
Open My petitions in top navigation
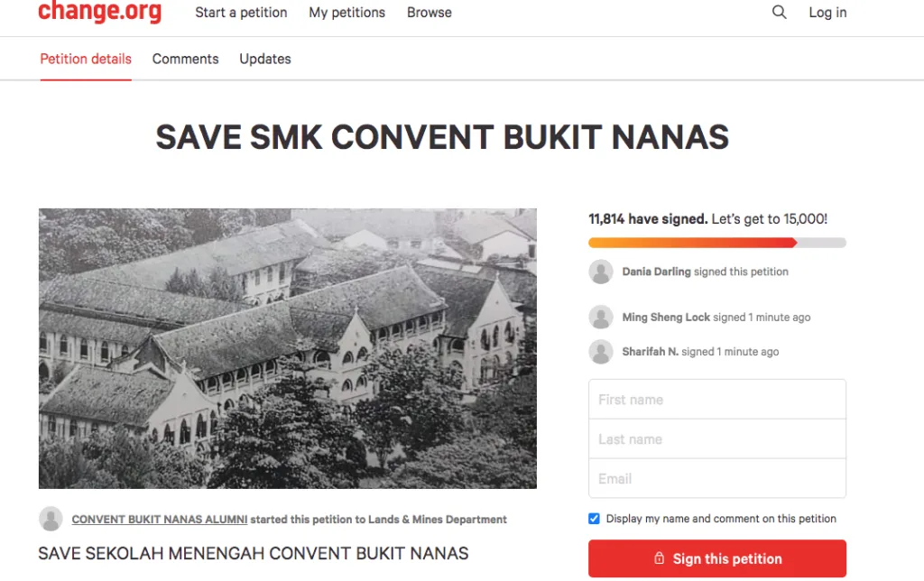coord(346,13)
